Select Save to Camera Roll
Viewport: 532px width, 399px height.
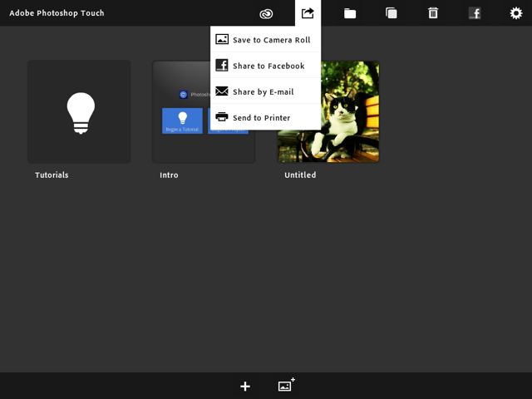[266, 39]
